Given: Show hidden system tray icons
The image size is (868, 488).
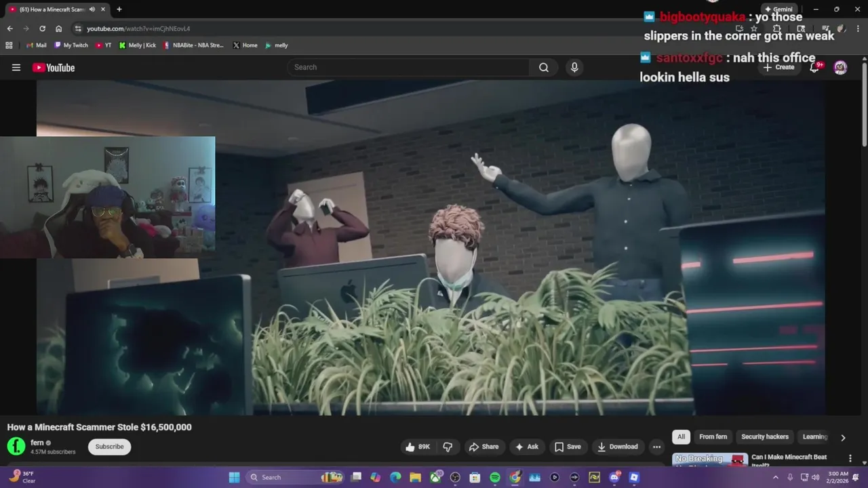Looking at the screenshot, I should [776, 477].
